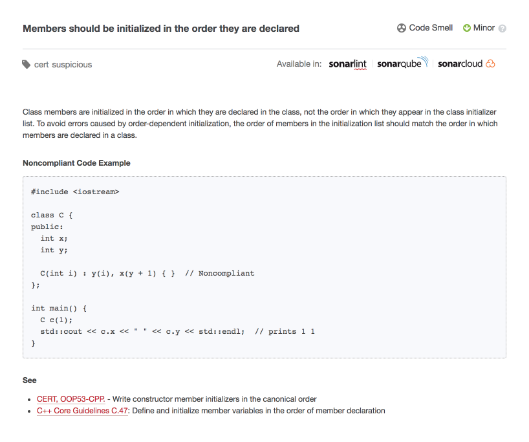
Task: Click the sonarqube wave logo icon
Action: pyautogui.click(x=423, y=61)
